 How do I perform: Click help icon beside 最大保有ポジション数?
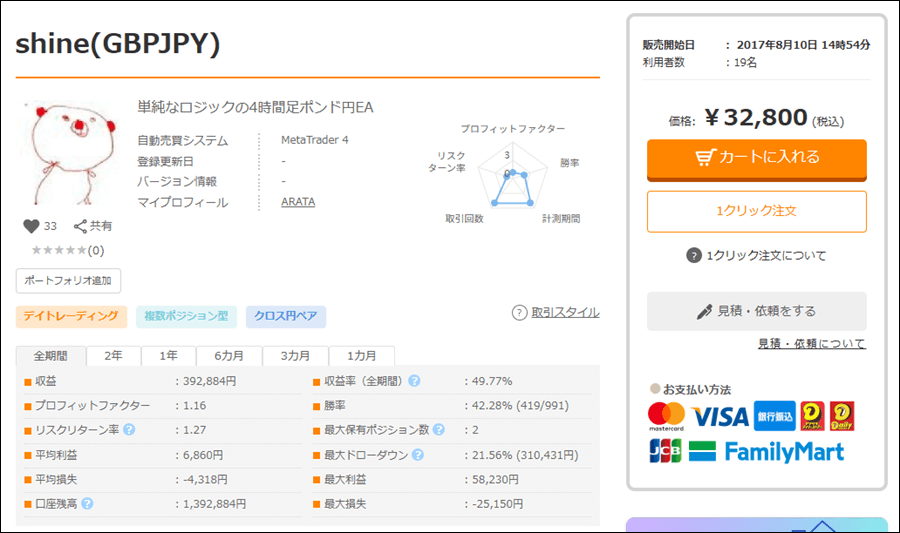438,430
